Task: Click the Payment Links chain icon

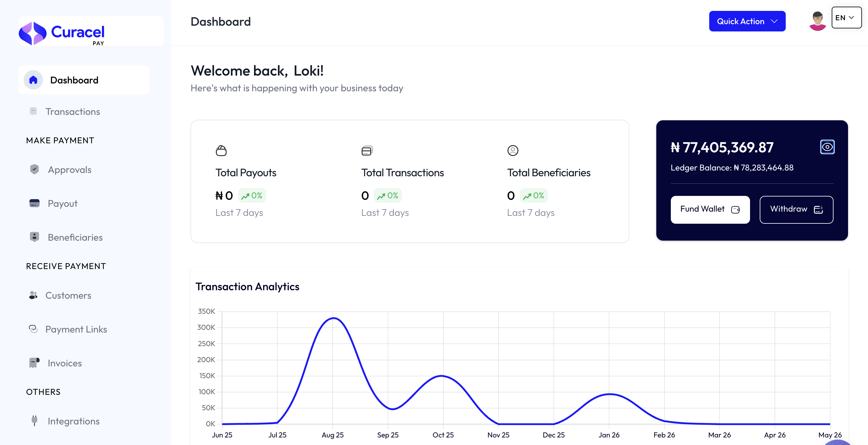Action: click(33, 329)
